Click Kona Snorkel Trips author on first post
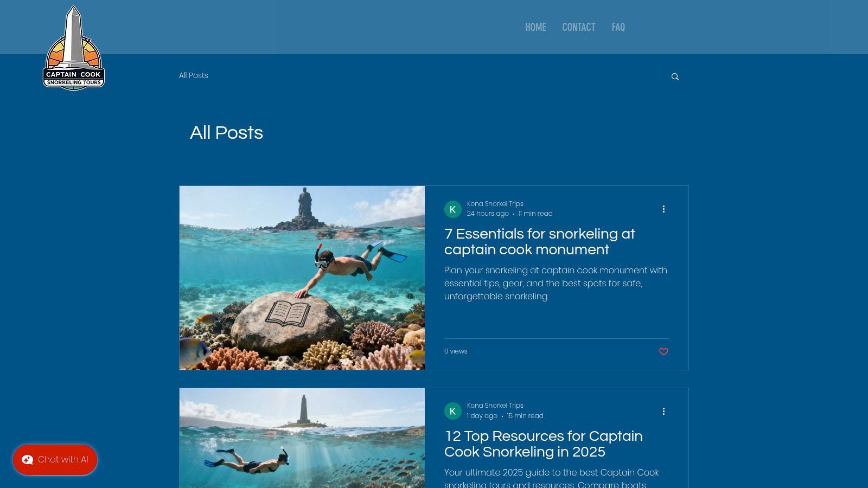 (495, 204)
